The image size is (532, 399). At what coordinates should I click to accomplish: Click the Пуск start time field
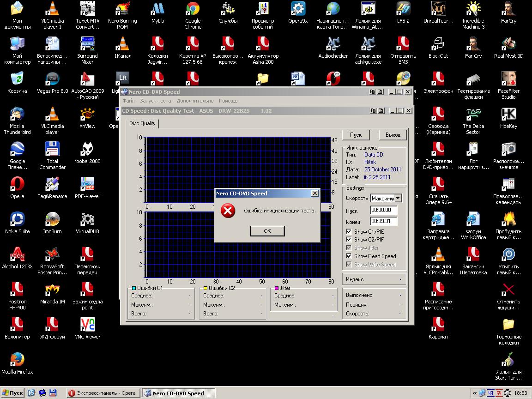[383, 210]
